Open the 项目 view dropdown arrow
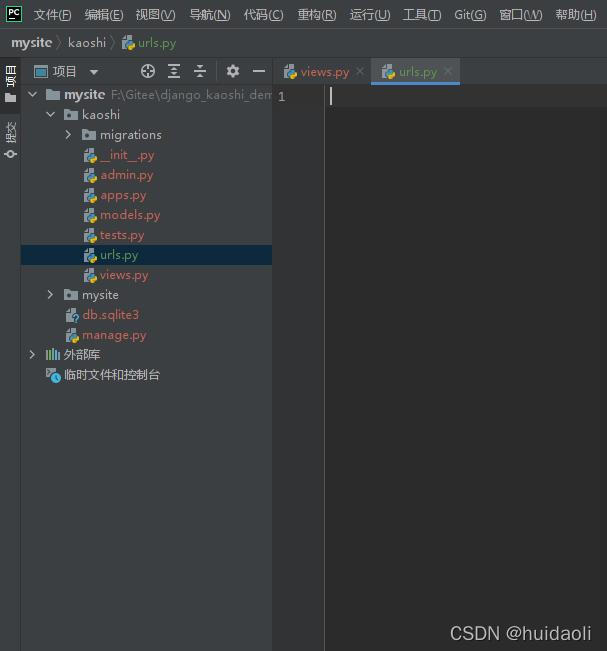607x651 pixels. (x=94, y=72)
